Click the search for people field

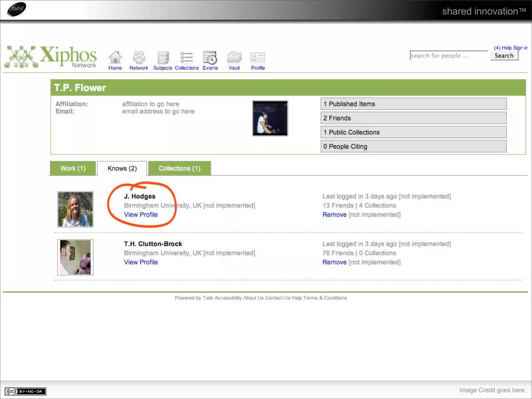449,56
